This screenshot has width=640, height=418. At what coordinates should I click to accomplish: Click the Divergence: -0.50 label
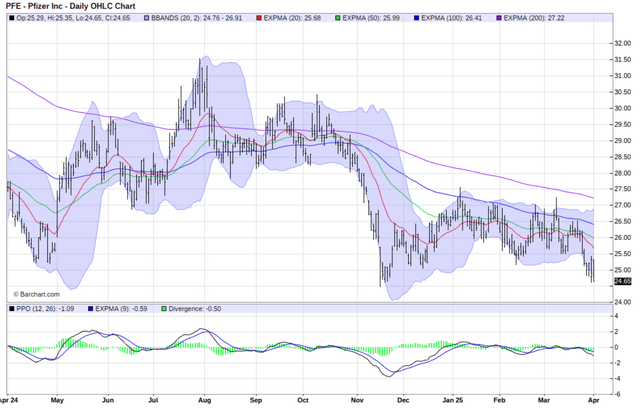(x=195, y=309)
